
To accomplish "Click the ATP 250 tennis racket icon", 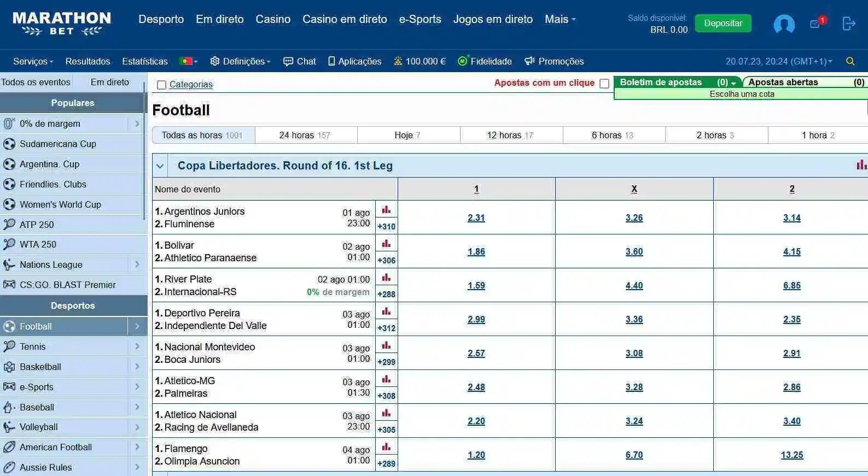I will 9,224.
